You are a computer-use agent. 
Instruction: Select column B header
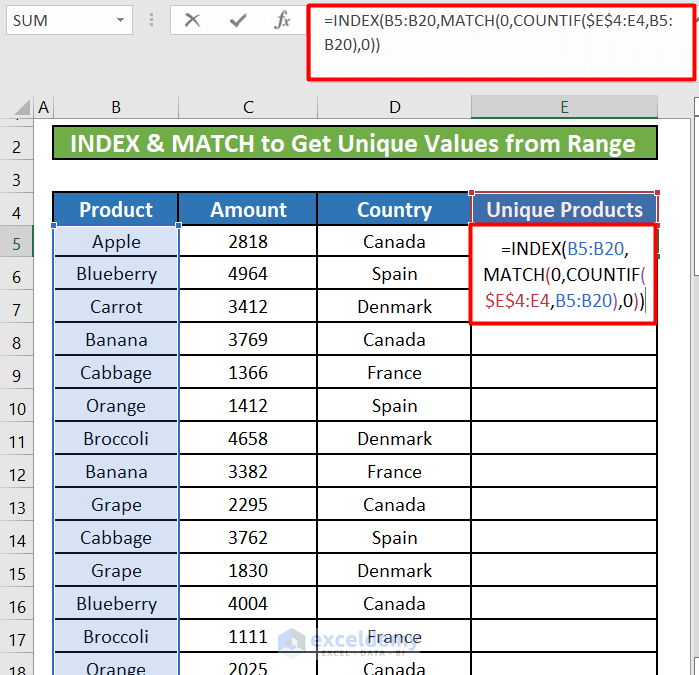point(116,108)
